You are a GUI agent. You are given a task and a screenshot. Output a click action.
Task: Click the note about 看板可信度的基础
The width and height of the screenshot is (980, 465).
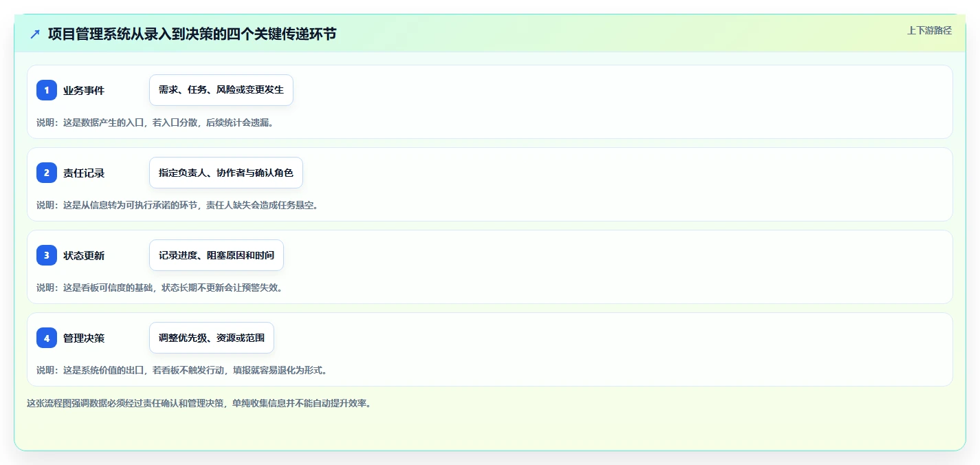[x=159, y=288]
